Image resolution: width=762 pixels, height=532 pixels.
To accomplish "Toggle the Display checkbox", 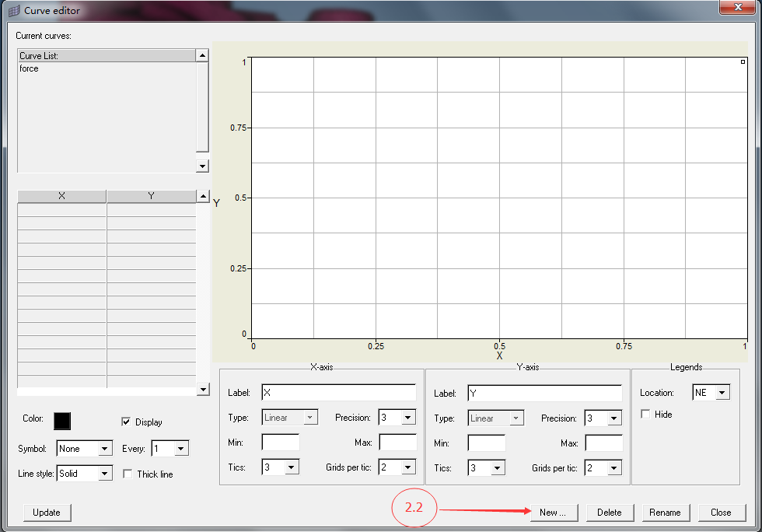I will [x=127, y=422].
